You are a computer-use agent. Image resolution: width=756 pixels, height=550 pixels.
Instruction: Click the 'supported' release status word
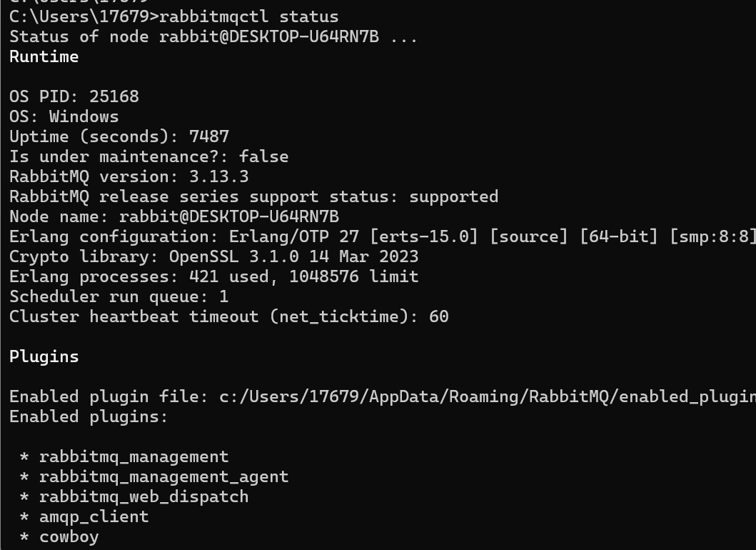pyautogui.click(x=454, y=197)
